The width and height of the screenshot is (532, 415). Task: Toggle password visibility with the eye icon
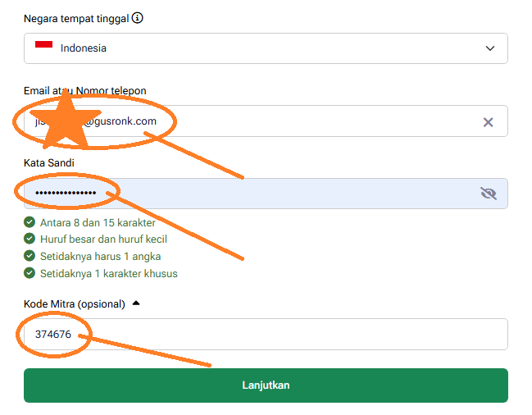coord(489,194)
